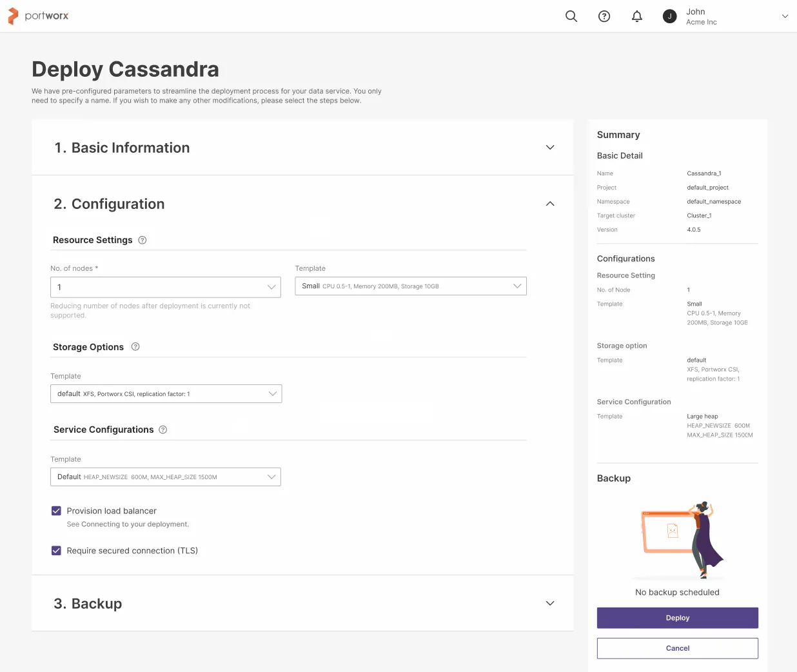
Task: Expand the Backup section
Action: [550, 604]
